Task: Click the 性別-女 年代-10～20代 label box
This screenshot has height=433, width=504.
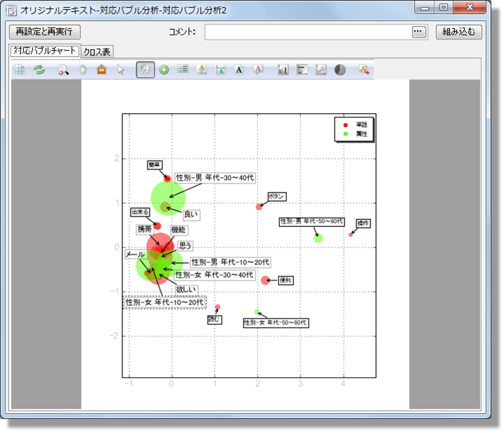Action: pos(165,302)
